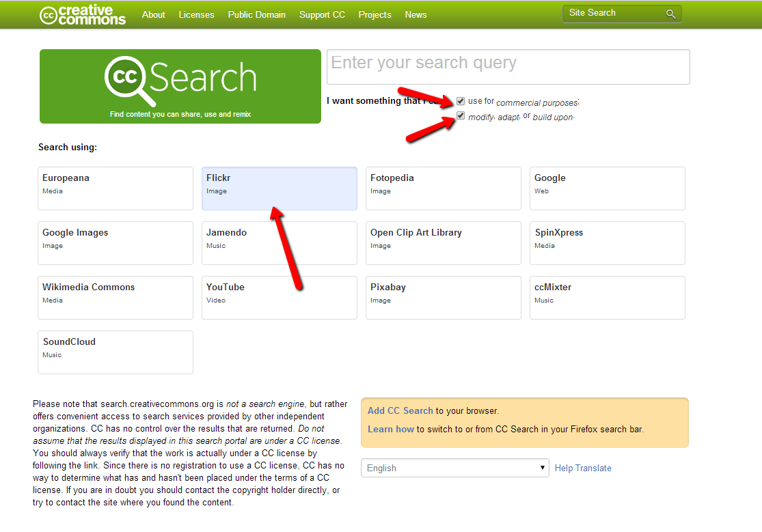Toggle the modify, adapt, or build upon checkbox
The width and height of the screenshot is (762, 532).
(x=461, y=116)
